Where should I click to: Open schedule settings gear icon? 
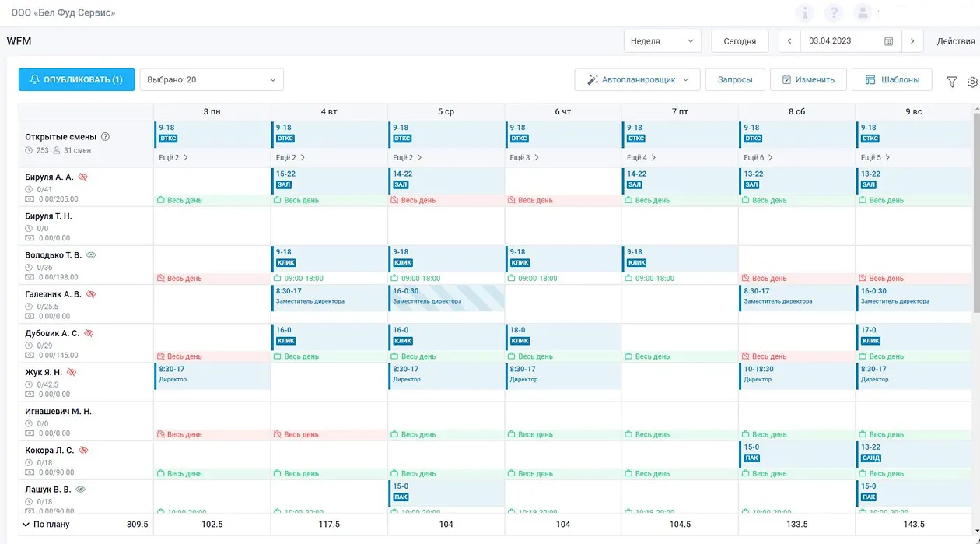pos(971,82)
